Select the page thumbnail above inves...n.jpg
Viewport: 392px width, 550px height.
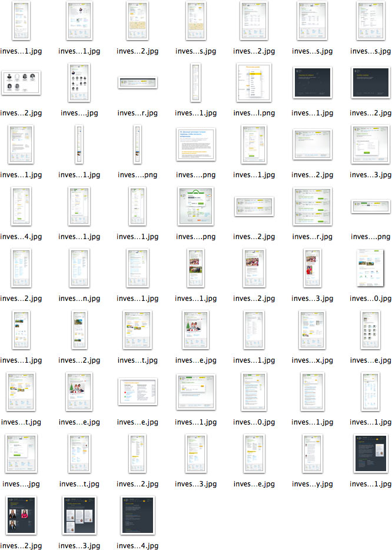coord(79,268)
